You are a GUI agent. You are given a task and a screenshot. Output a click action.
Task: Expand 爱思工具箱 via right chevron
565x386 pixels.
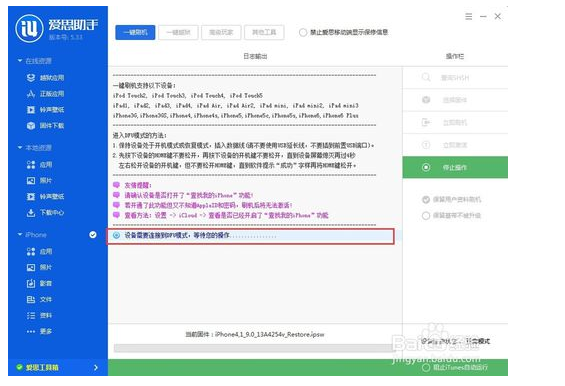coord(96,368)
